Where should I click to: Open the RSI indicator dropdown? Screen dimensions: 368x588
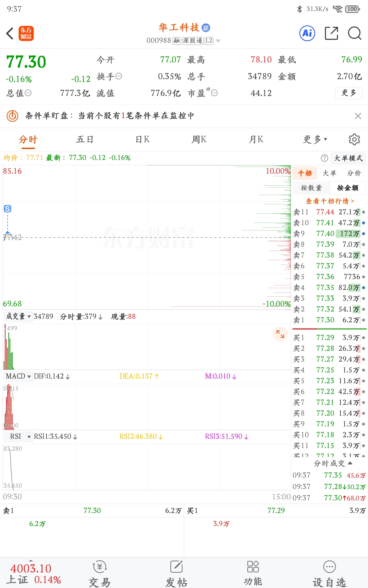pos(18,436)
